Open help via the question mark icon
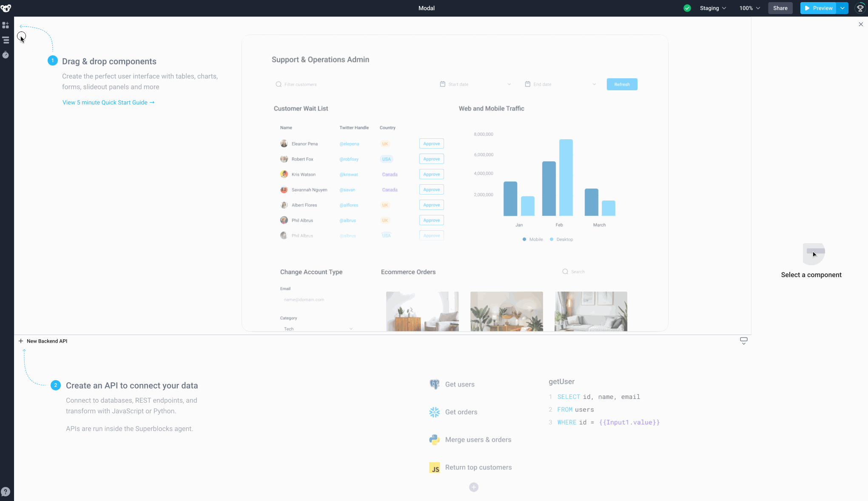868x501 pixels. click(6, 491)
